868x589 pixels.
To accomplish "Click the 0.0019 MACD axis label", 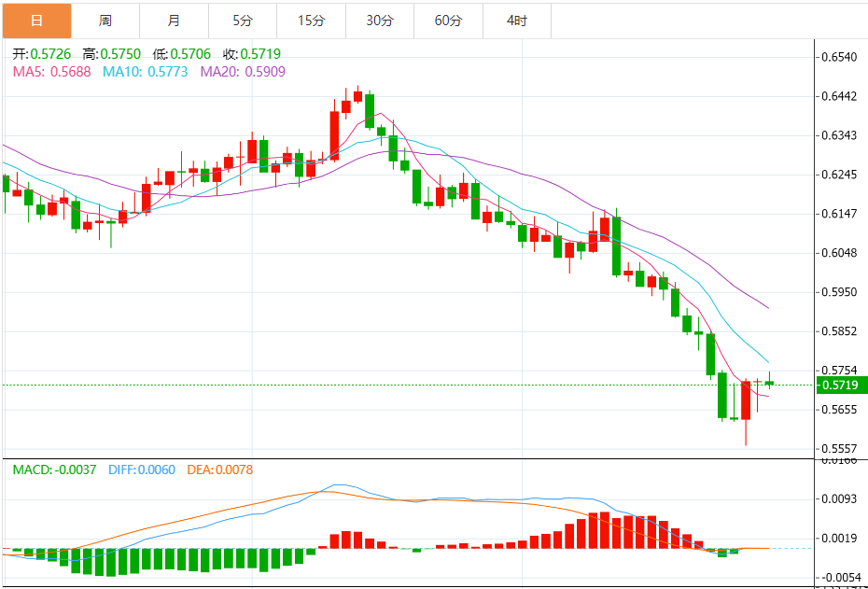I will (840, 538).
